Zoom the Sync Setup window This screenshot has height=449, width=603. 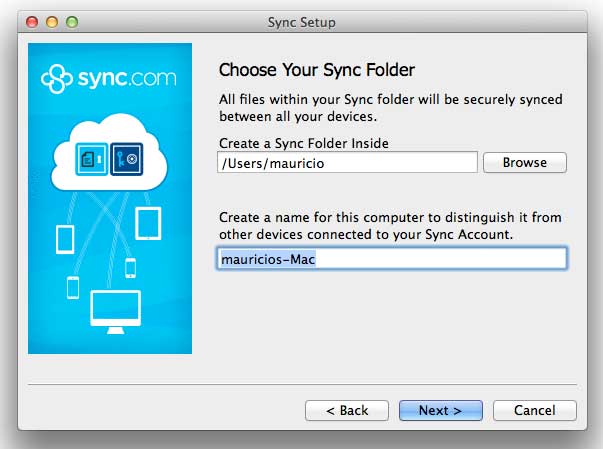point(72,22)
